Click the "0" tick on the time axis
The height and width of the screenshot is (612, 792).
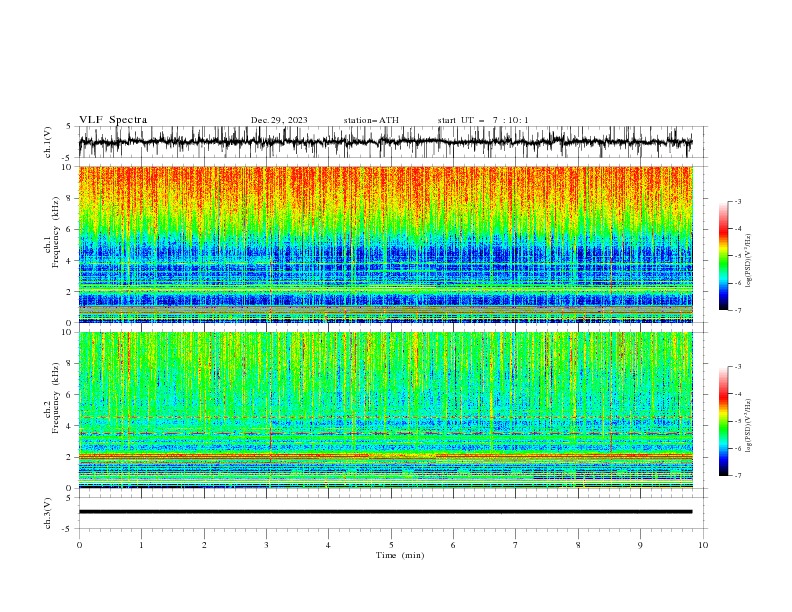(x=79, y=545)
